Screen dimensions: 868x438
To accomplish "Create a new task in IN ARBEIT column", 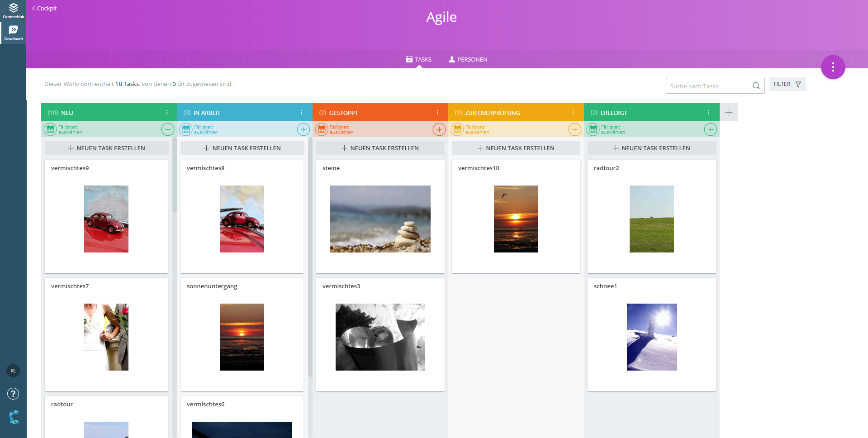I will (242, 148).
